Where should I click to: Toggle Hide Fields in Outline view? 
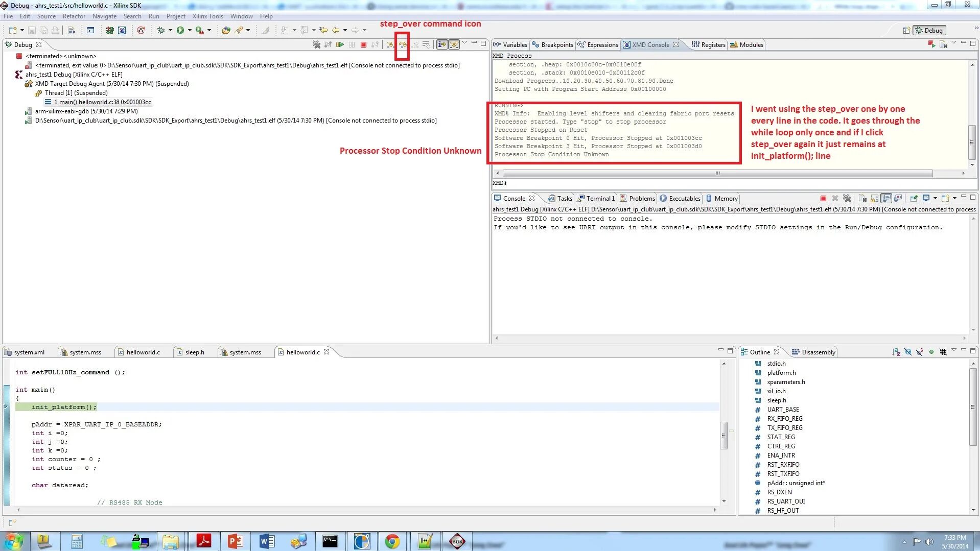point(908,352)
